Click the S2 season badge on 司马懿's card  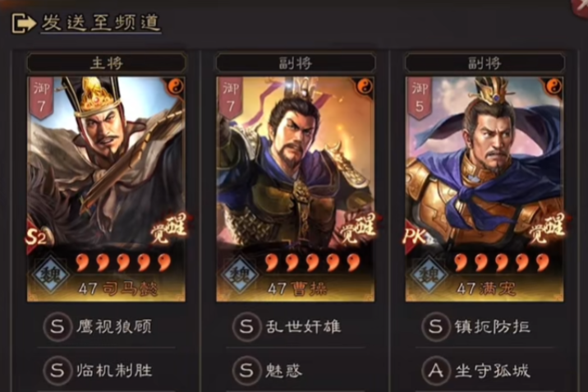click(36, 237)
